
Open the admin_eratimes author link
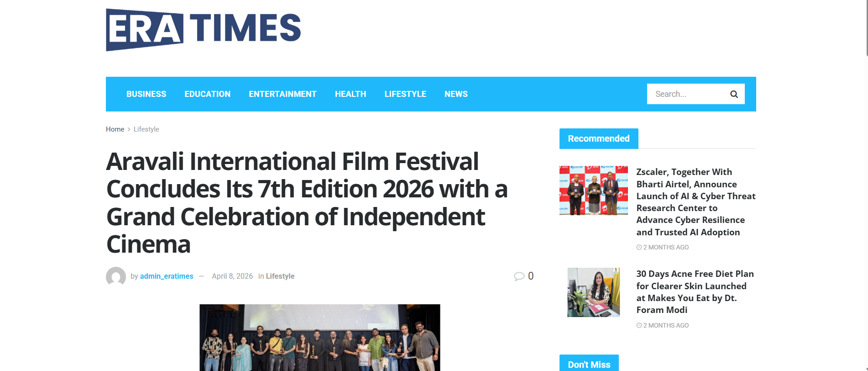click(167, 276)
